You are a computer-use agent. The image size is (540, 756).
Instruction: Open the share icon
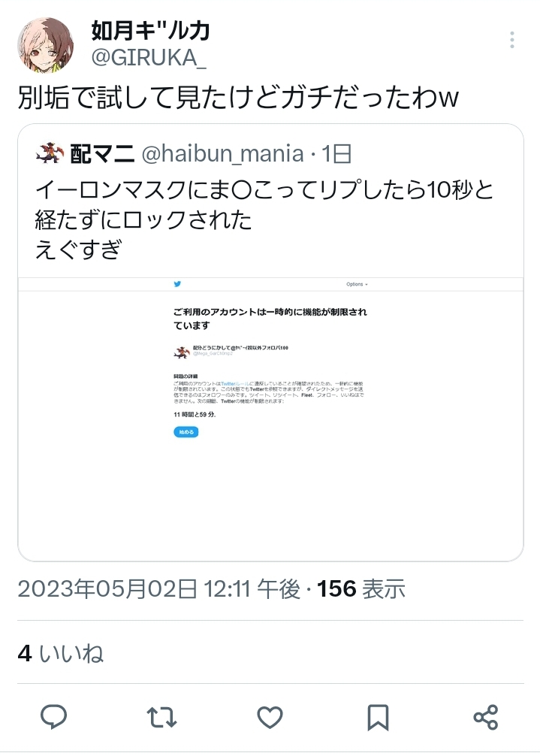point(486,717)
